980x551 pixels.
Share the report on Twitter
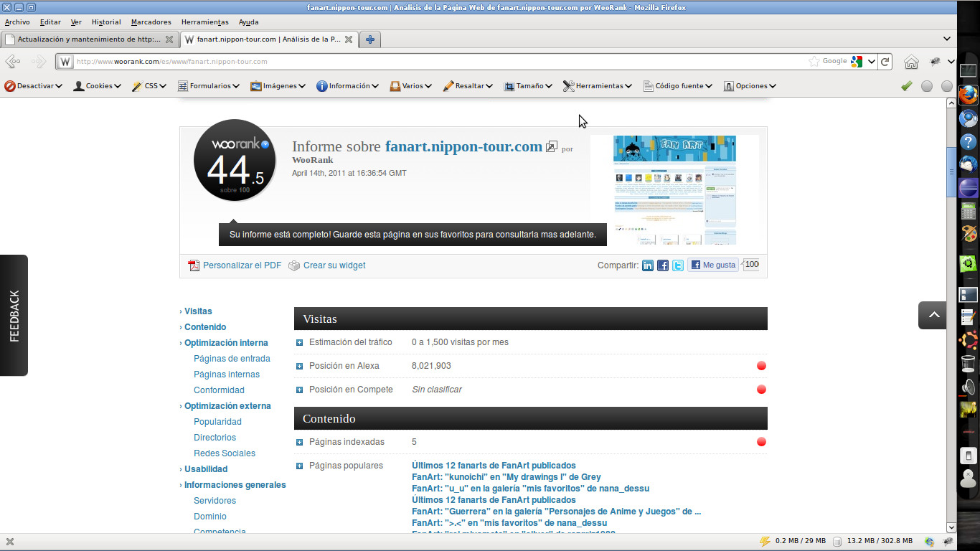point(678,265)
